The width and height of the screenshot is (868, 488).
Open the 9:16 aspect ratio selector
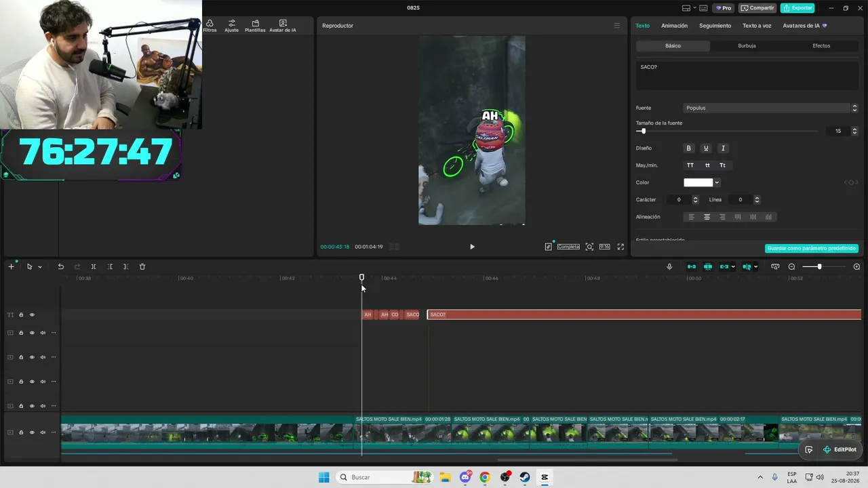(604, 247)
